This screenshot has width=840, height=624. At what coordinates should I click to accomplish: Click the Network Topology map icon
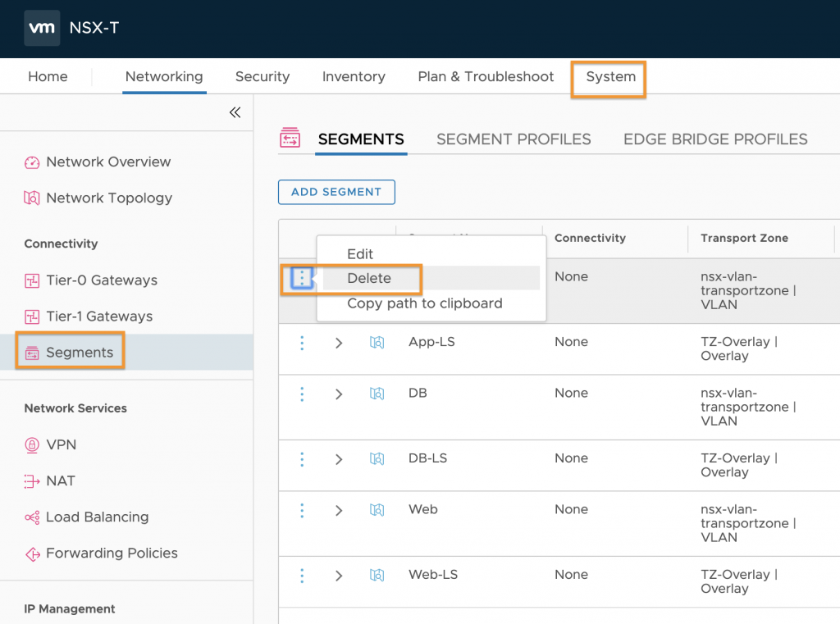coord(32,198)
